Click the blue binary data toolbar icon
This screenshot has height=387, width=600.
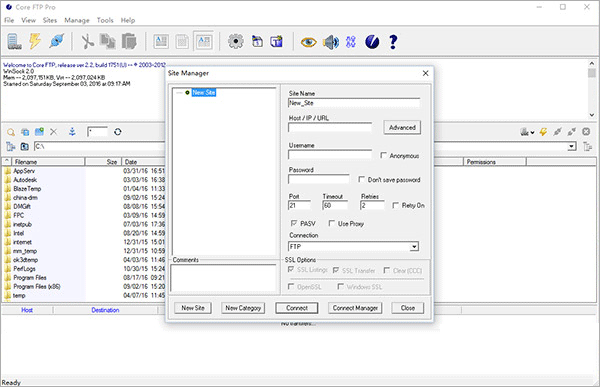click(351, 42)
